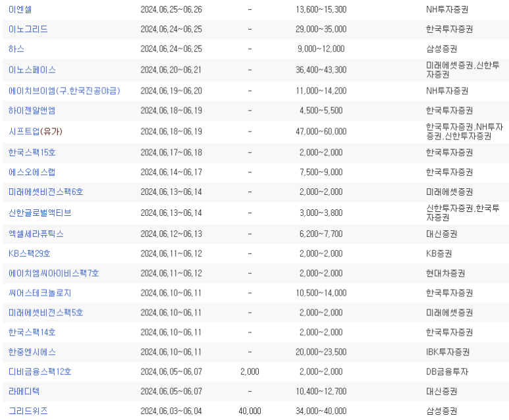This screenshot has height=420, width=509.
Task: Select the date 2024.06.17~06.18
Action: 171,153
